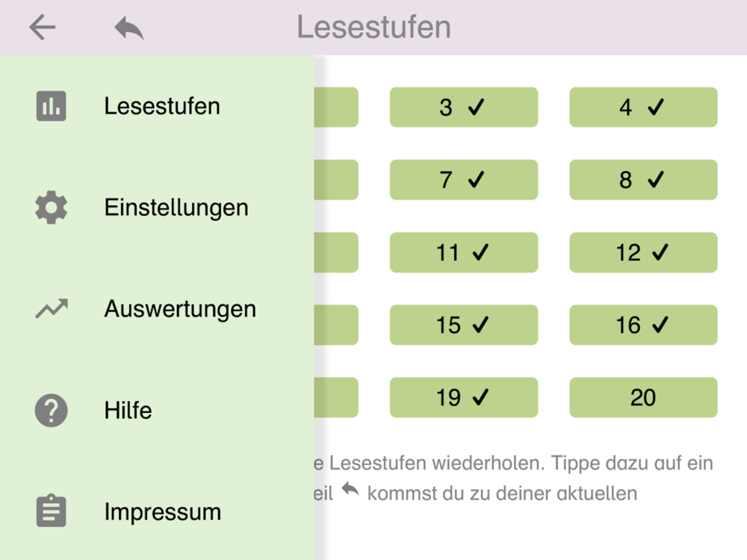Tap the return-to-current-level curved arrow

pyautogui.click(x=128, y=28)
